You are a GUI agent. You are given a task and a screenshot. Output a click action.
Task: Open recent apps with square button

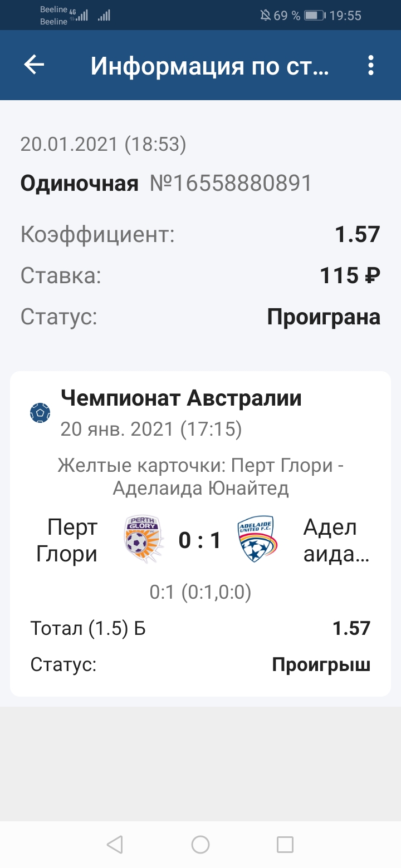click(x=285, y=845)
